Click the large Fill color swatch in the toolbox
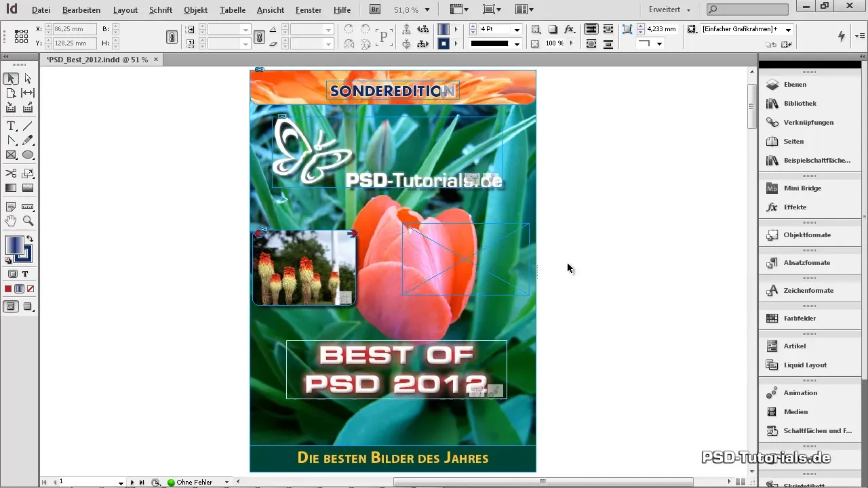This screenshot has width=868, height=488. click(14, 245)
